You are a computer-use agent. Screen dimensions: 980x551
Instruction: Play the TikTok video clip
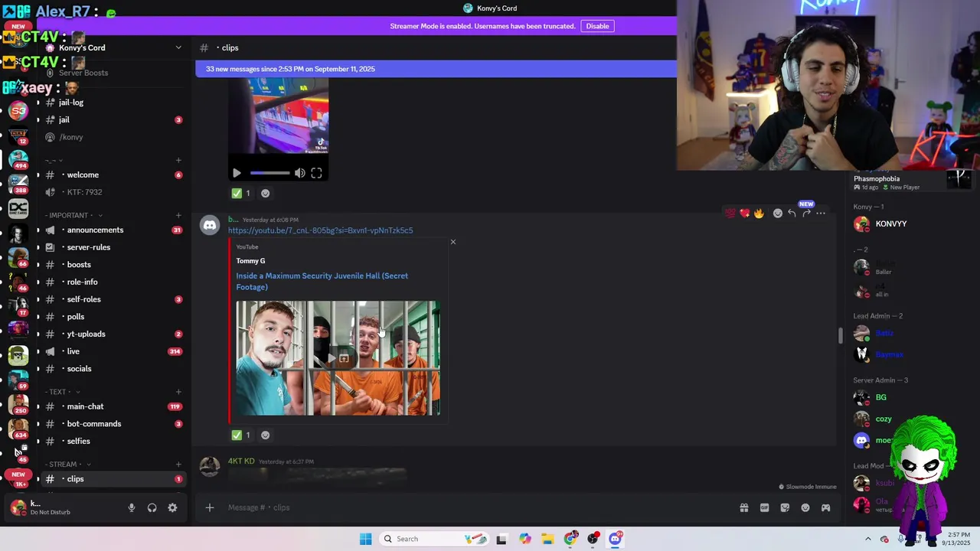point(237,173)
